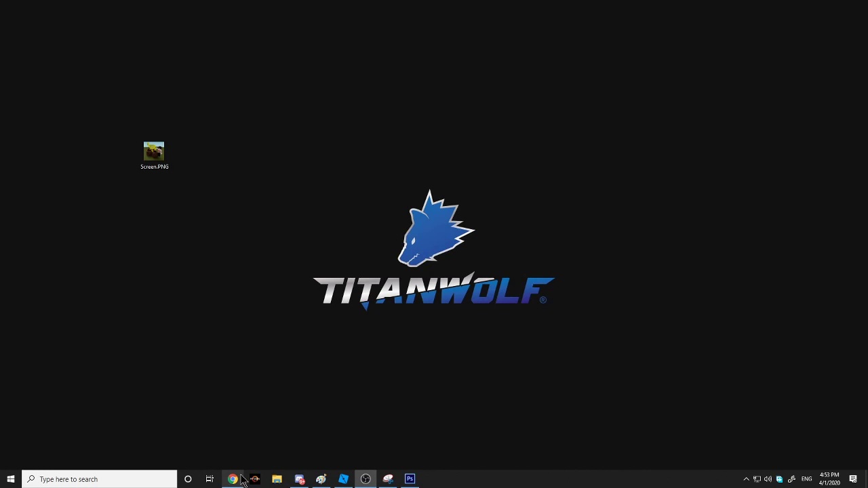Screen dimensions: 868x488
Task: Open Windows Ink Workspace pen icon
Action: [x=791, y=479]
